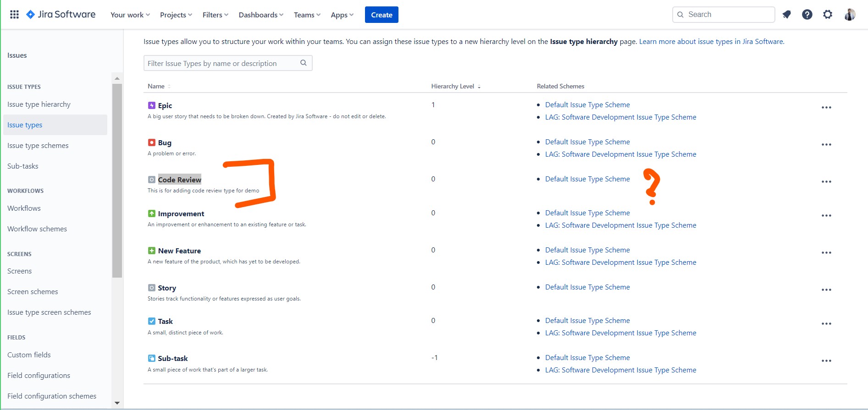Open the Dashboards dropdown
The image size is (868, 410).
click(261, 15)
